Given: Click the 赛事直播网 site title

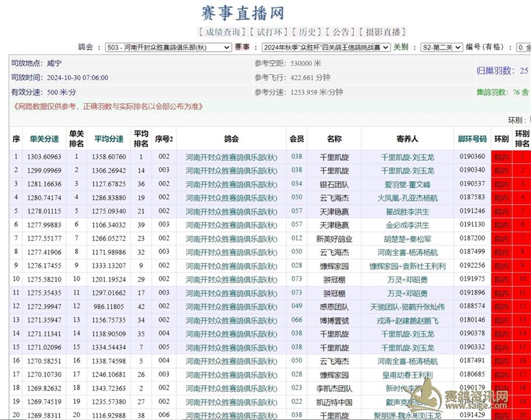Looking at the screenshot, I should point(243,13).
